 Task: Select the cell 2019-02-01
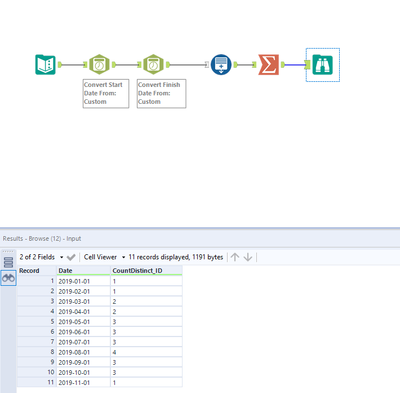(x=83, y=291)
